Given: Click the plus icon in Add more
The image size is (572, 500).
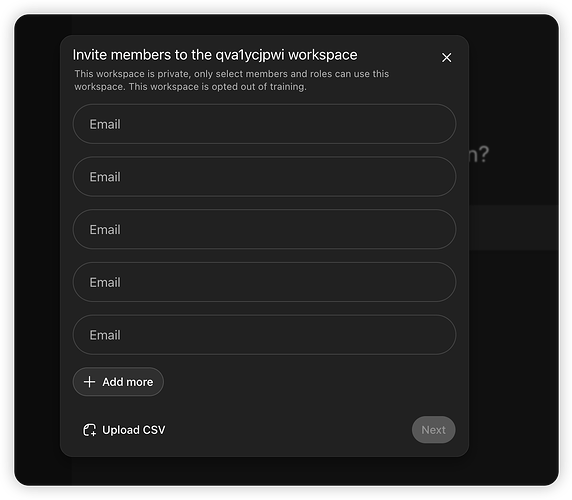Looking at the screenshot, I should click(x=89, y=382).
